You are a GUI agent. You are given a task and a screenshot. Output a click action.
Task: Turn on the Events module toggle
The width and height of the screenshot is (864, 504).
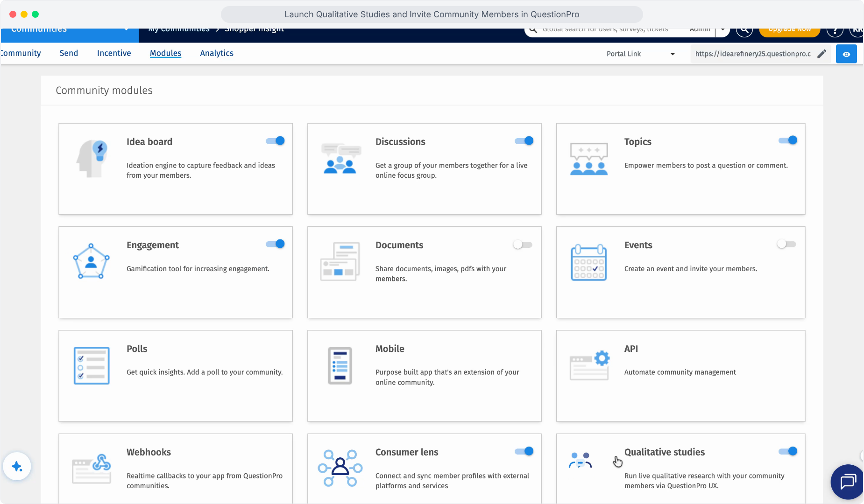pos(786,244)
